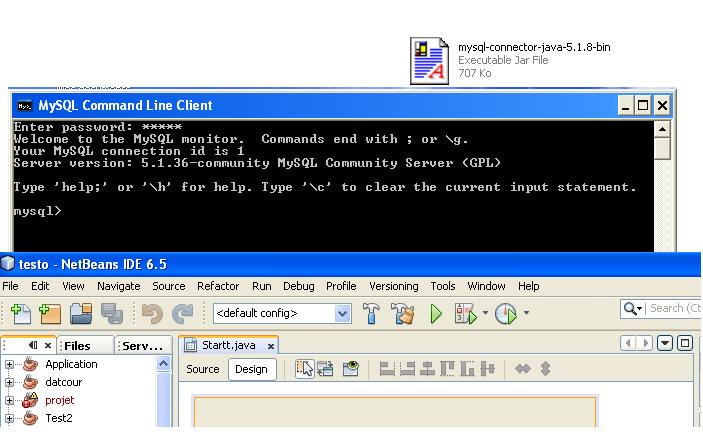The width and height of the screenshot is (703, 432).
Task: Create a new file in NetBeans
Action: click(x=21, y=313)
